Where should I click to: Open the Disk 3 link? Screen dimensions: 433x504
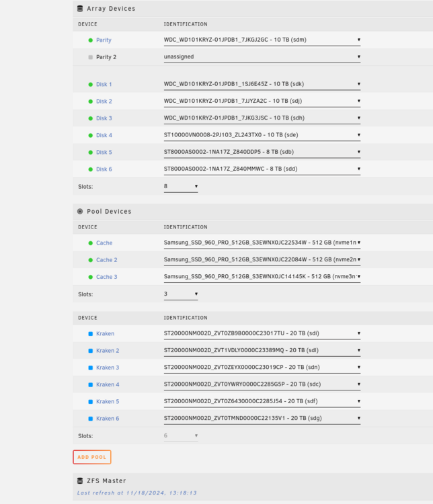(104, 118)
